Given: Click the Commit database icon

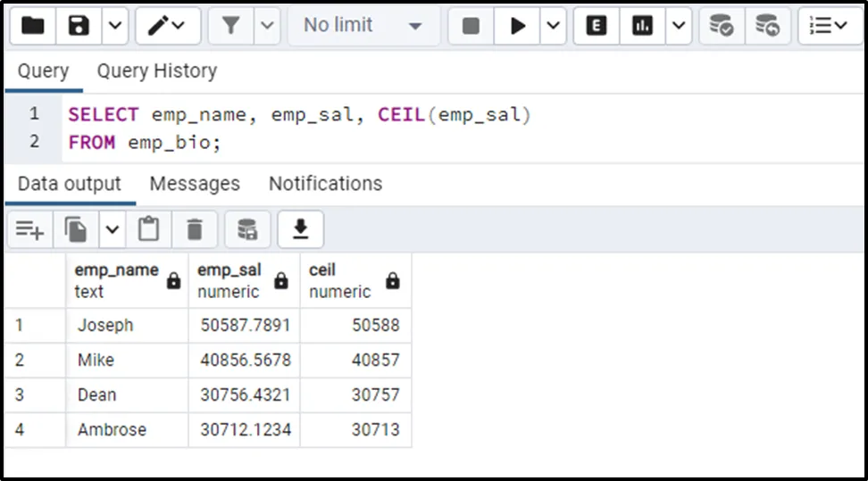Looking at the screenshot, I should (721, 26).
